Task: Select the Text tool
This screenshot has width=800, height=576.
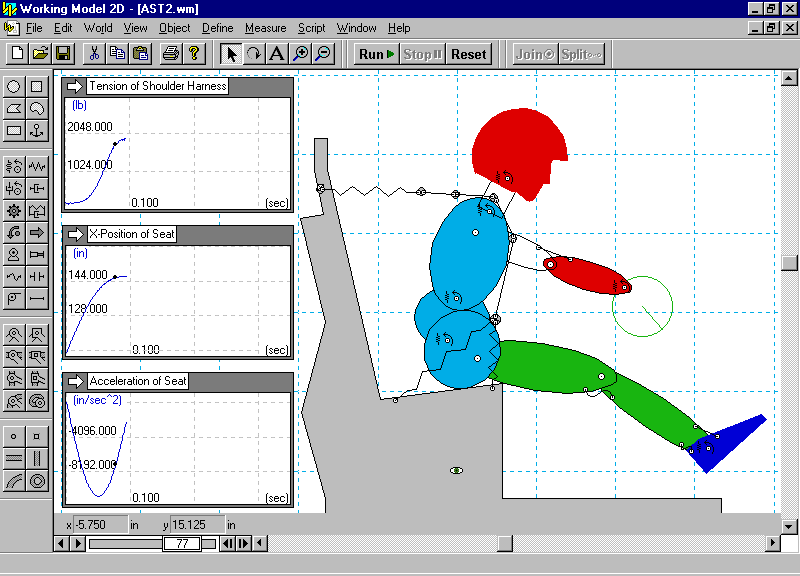Action: pos(277,54)
